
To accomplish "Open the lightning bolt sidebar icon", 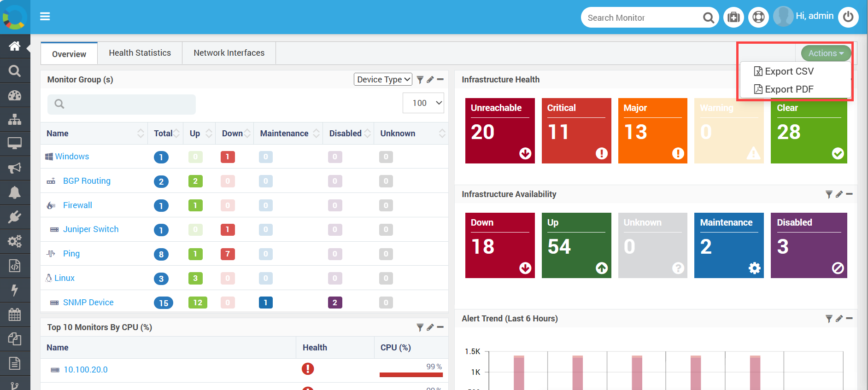I will (x=15, y=290).
